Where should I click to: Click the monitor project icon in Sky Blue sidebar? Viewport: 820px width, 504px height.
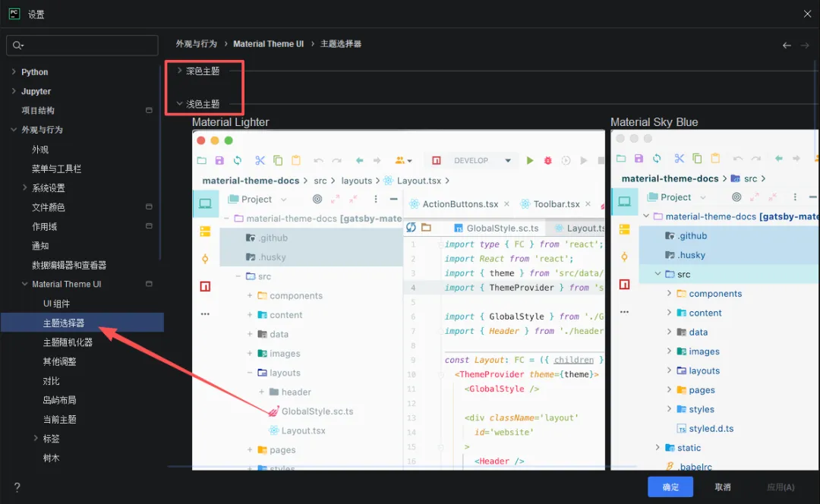tap(624, 201)
